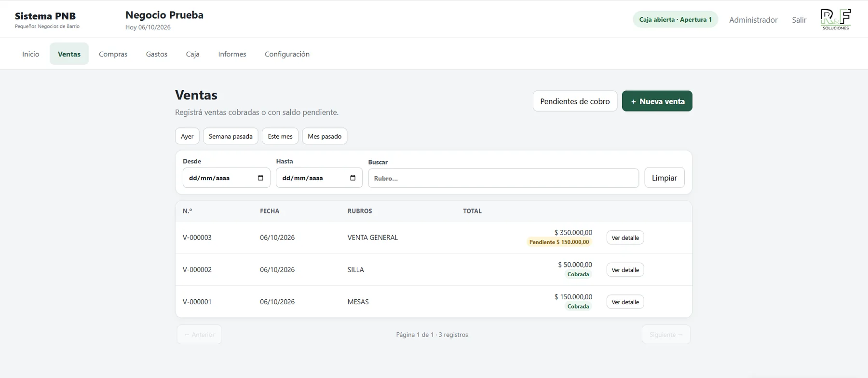Click the Administrador user label
868x378 pixels.
753,20
